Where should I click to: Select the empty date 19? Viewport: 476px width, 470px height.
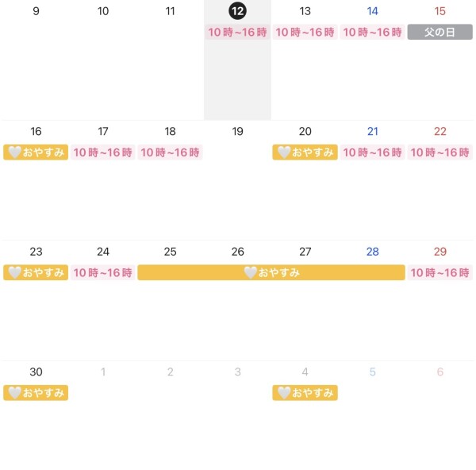coord(237,132)
